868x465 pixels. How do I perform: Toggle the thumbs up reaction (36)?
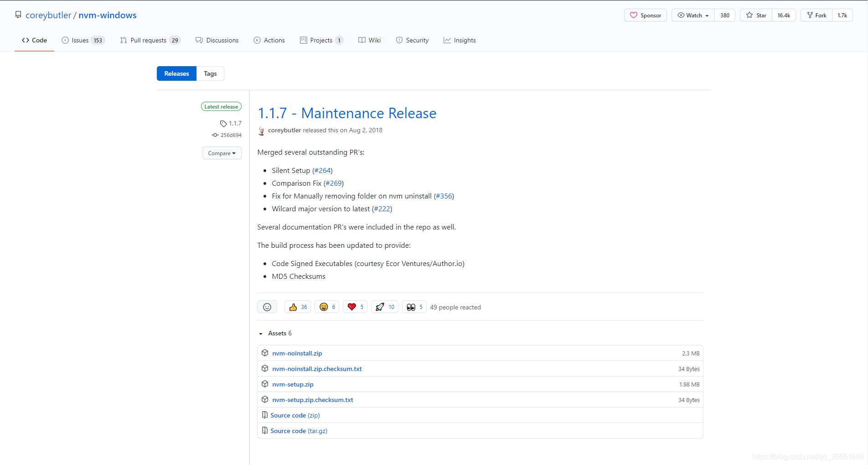[298, 307]
